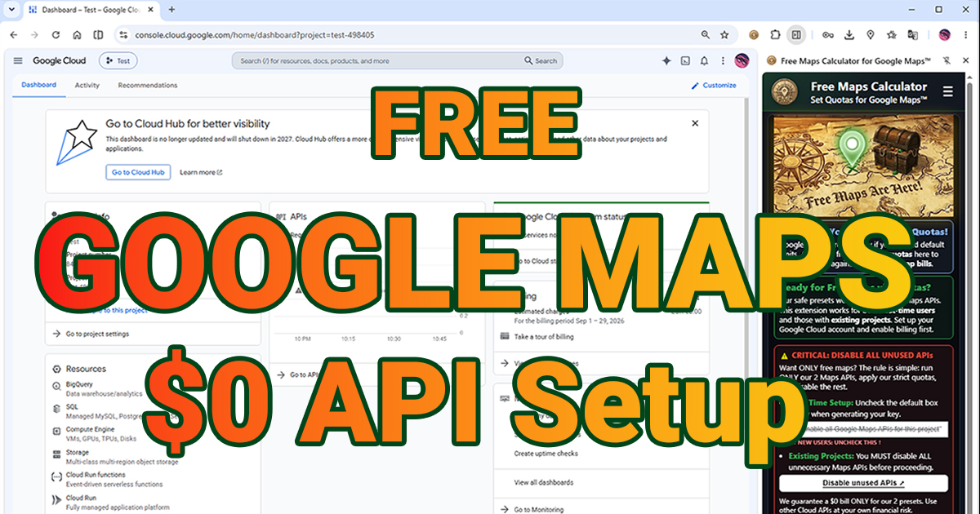Click the Storage resource icon
Image resolution: width=980 pixels, height=514 pixels.
point(56,456)
